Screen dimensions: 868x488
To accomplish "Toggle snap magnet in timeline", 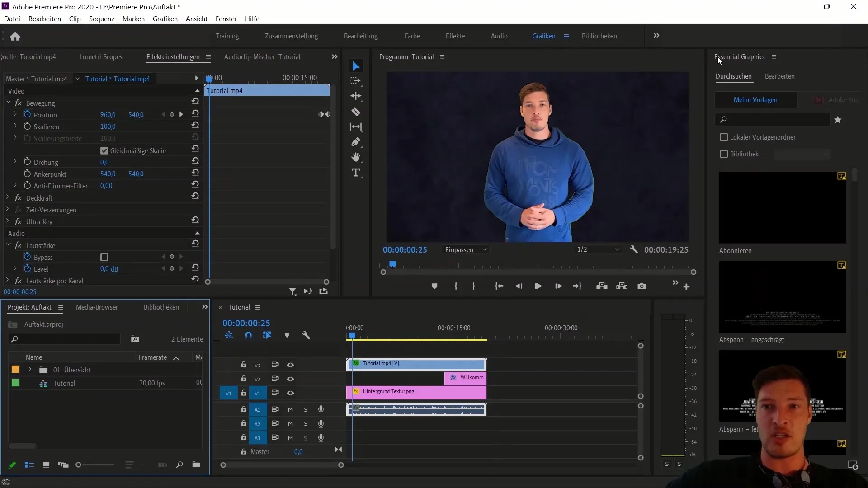I will (x=248, y=335).
